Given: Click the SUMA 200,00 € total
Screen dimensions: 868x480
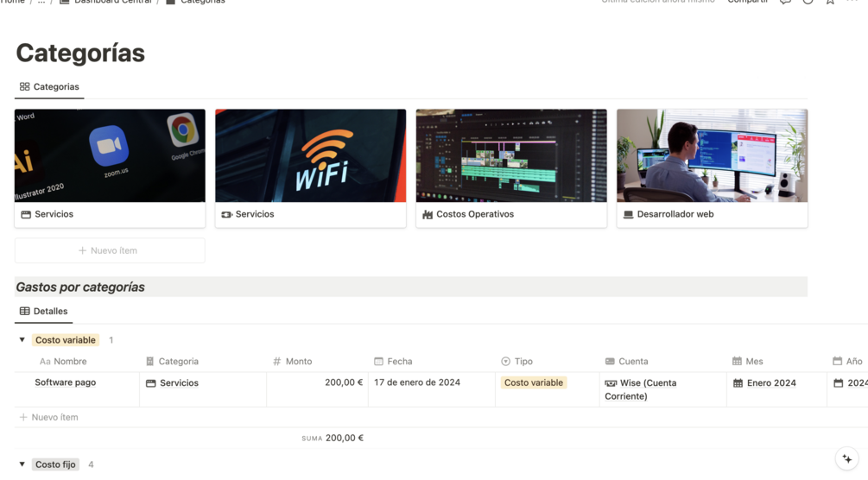Looking at the screenshot, I should (x=333, y=438).
